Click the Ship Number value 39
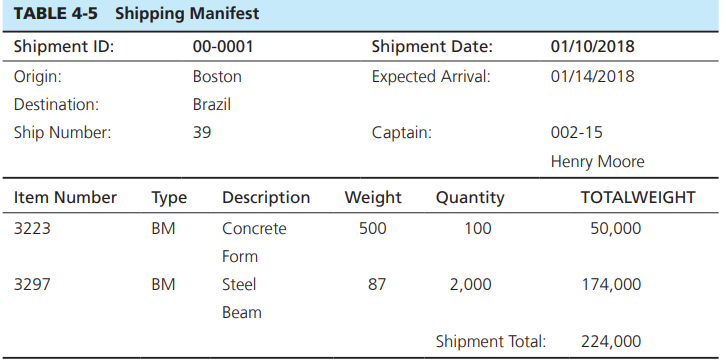 pos(202,133)
